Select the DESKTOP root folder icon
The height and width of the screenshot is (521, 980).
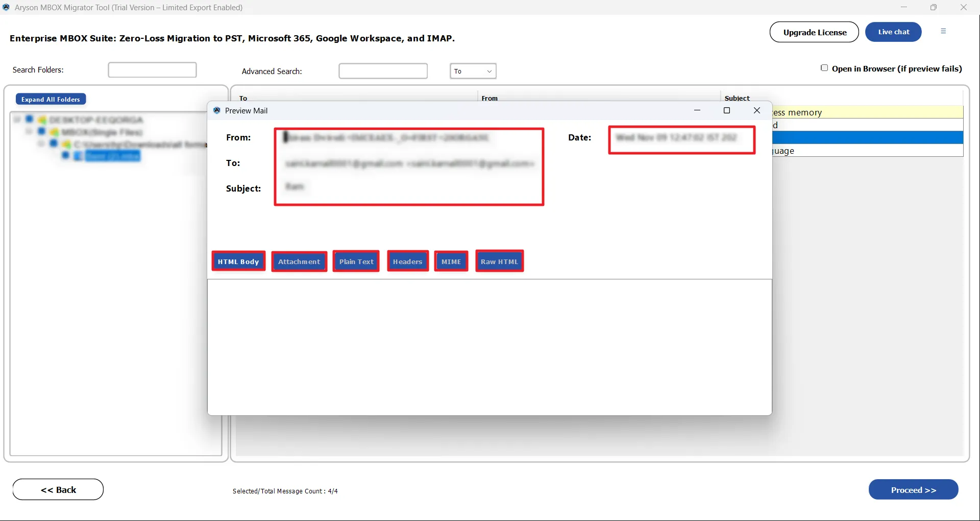(x=42, y=120)
